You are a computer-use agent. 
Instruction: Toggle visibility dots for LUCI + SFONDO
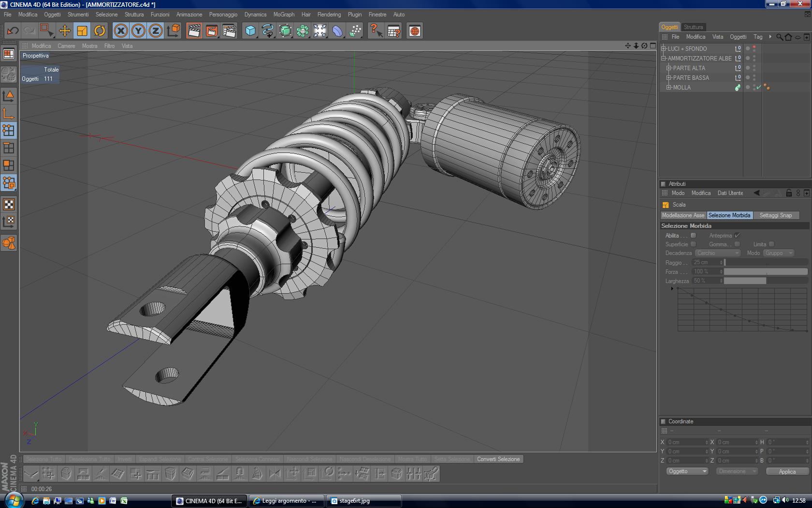coord(754,49)
